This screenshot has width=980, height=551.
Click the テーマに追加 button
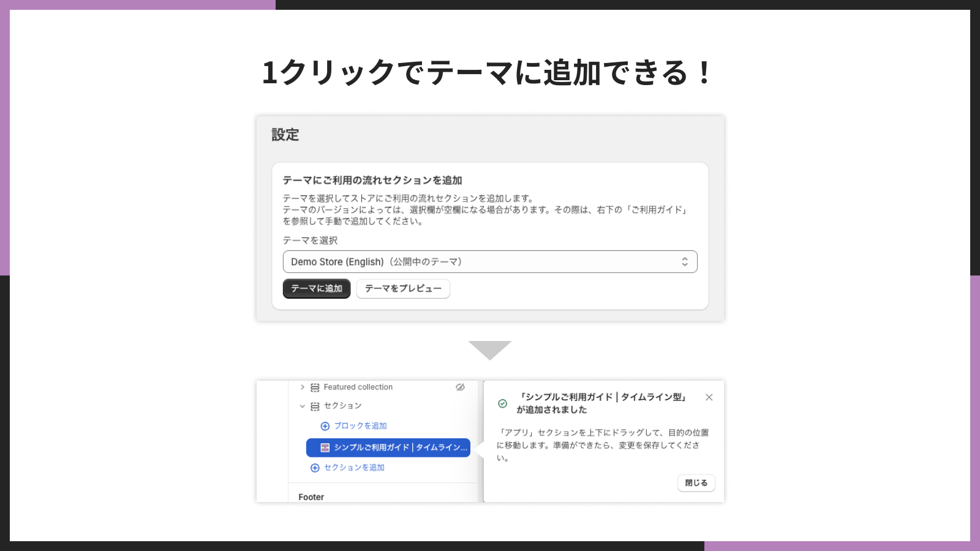(316, 288)
